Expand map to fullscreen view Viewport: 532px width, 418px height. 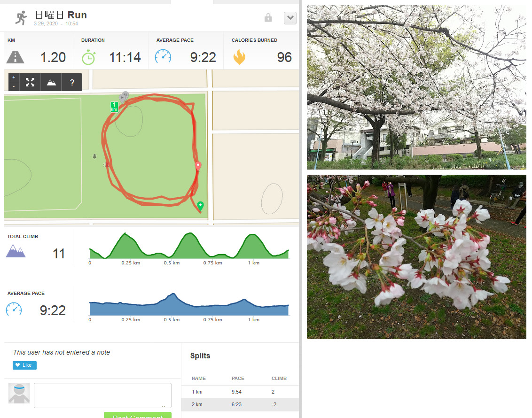[30, 82]
